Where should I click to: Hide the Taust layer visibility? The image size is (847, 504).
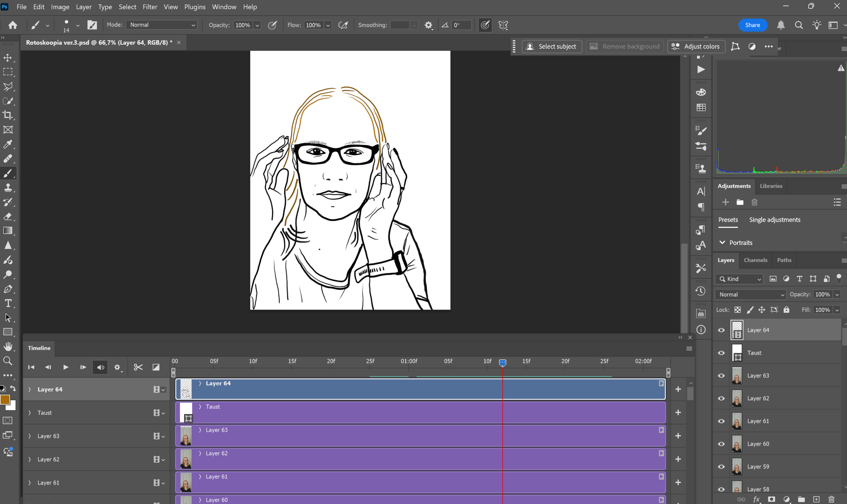pyautogui.click(x=721, y=353)
